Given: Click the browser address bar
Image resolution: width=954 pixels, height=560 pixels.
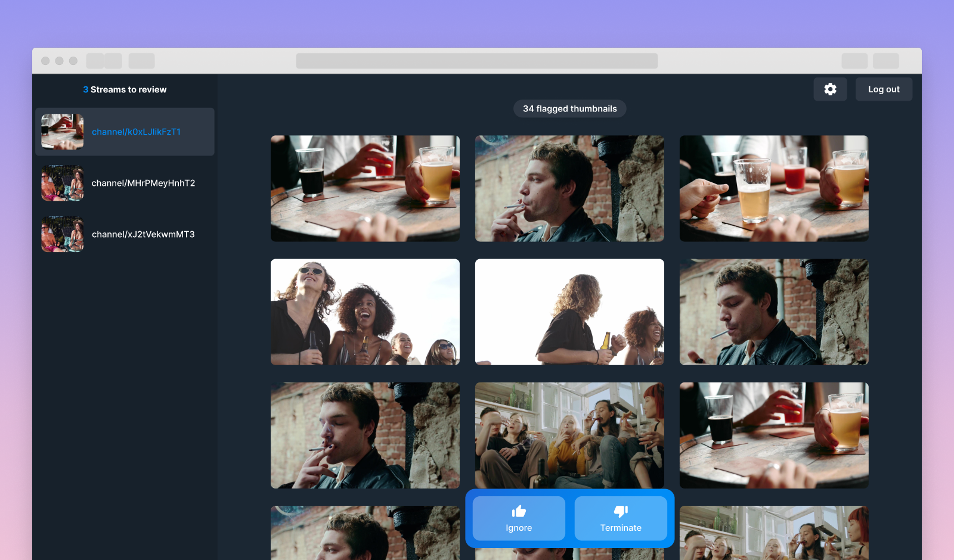Looking at the screenshot, I should [x=476, y=61].
